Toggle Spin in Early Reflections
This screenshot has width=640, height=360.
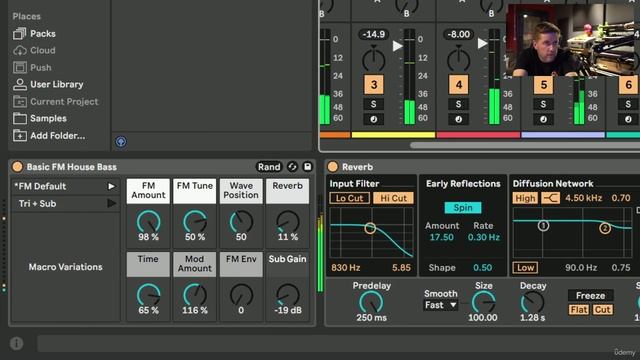(x=463, y=207)
